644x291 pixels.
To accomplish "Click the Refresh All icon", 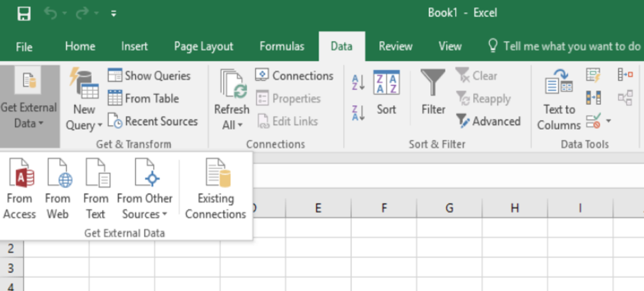I will 233,84.
